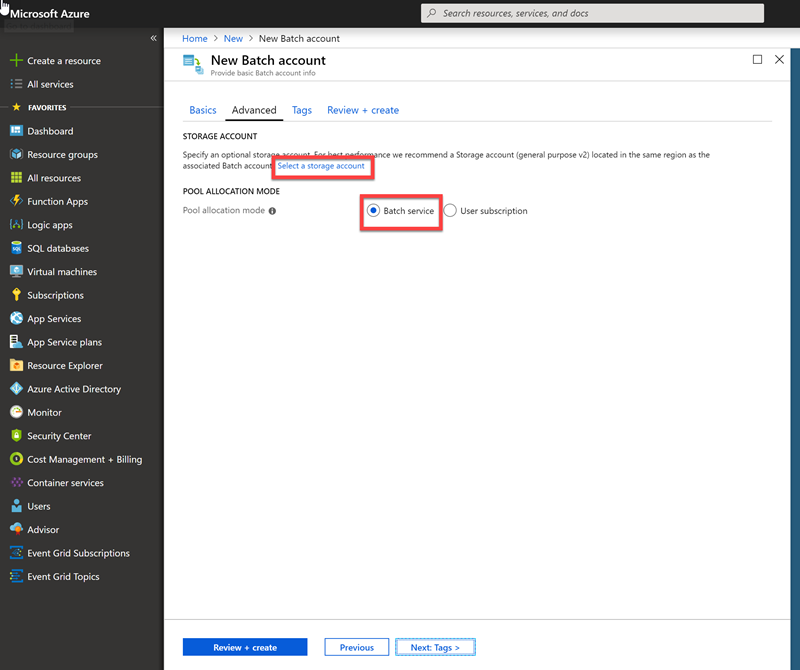Screen dimensions: 800x670
Task: Click the Resource groups cube icon
Action: [16, 154]
